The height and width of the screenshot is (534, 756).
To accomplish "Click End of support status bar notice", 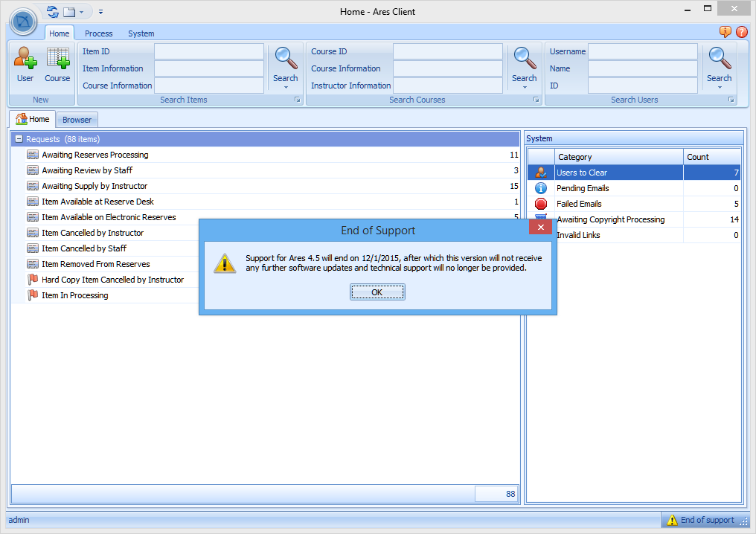I will click(701, 520).
